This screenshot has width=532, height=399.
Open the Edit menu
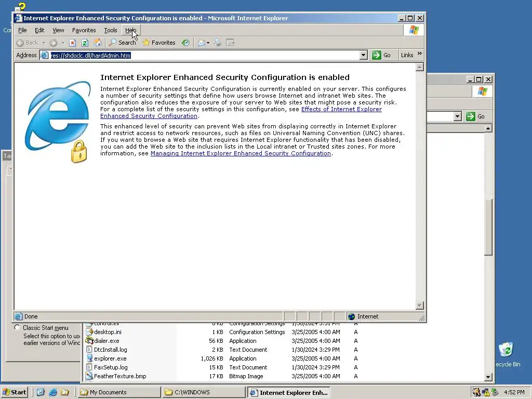(x=39, y=30)
